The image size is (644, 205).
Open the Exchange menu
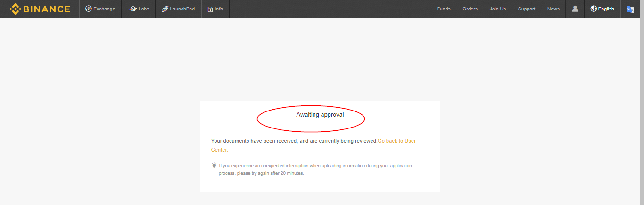[100, 9]
